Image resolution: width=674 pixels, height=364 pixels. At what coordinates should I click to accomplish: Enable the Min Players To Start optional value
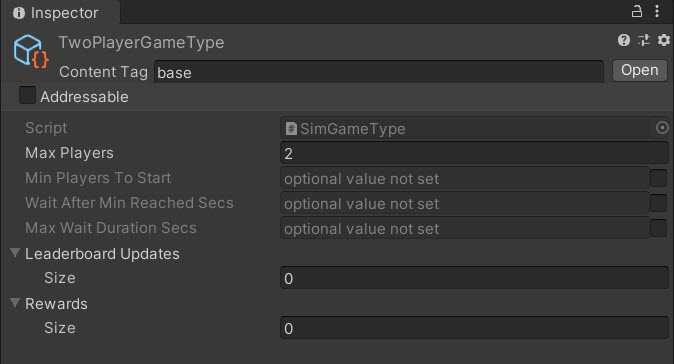click(658, 178)
